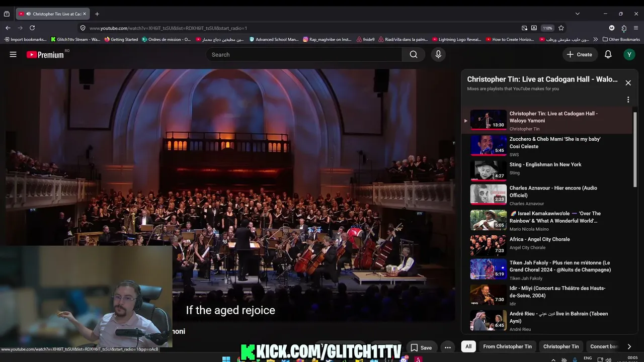Bookmark this page with the star
The image size is (644, 362).
(561, 28)
